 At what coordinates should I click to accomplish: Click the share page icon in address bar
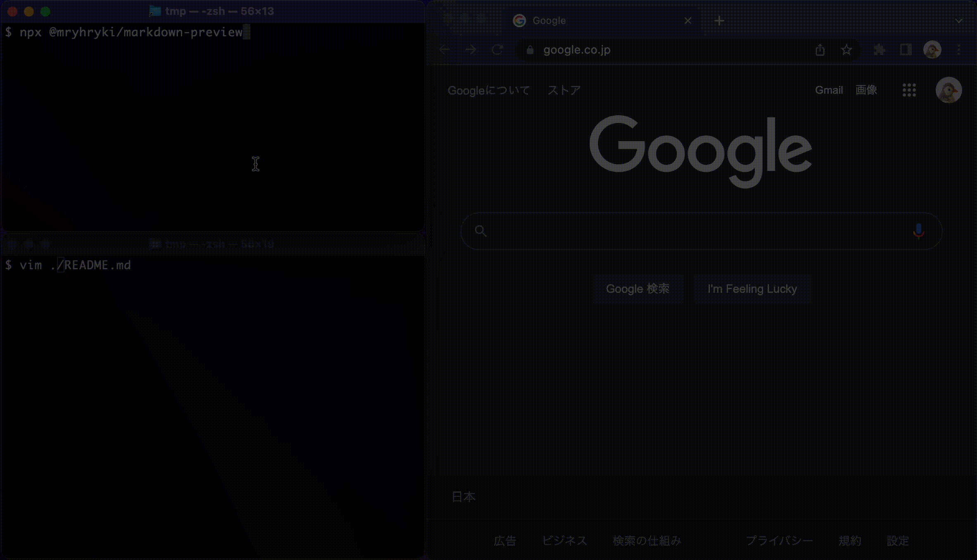tap(820, 50)
